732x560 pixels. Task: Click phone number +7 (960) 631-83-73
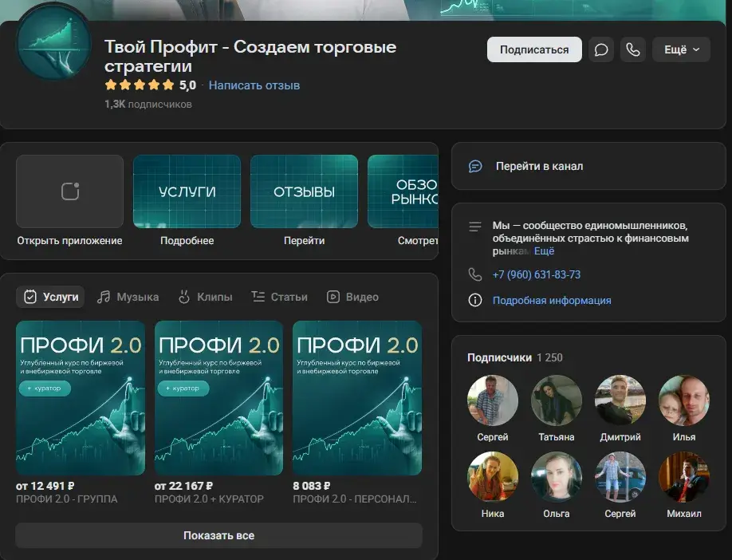point(537,274)
